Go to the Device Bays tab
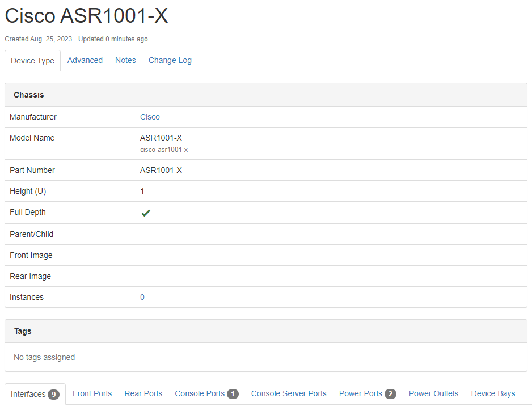Screen dimensions: 532x411 coord(493,393)
